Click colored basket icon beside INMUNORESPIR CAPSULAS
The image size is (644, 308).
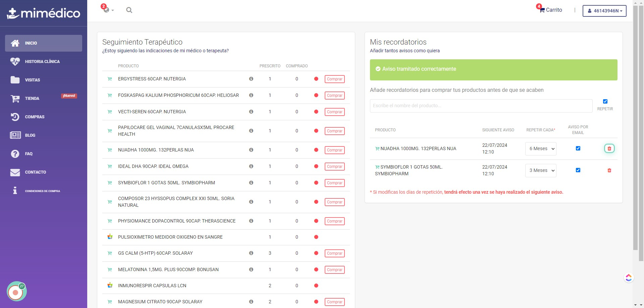(110, 285)
